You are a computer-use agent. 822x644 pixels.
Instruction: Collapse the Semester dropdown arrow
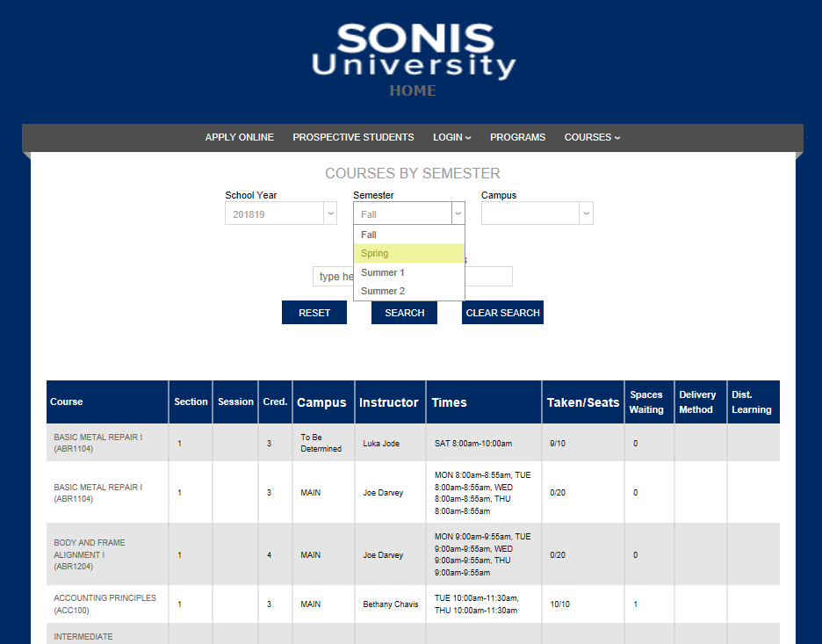tap(458, 213)
